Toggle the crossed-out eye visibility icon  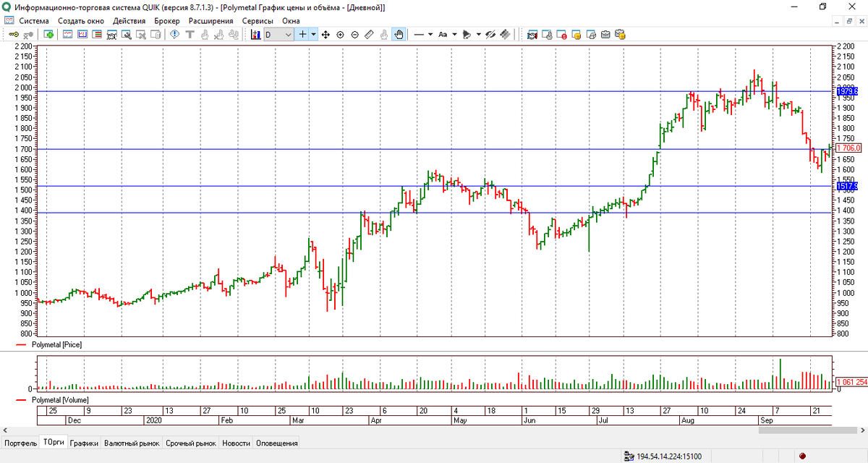(492, 34)
